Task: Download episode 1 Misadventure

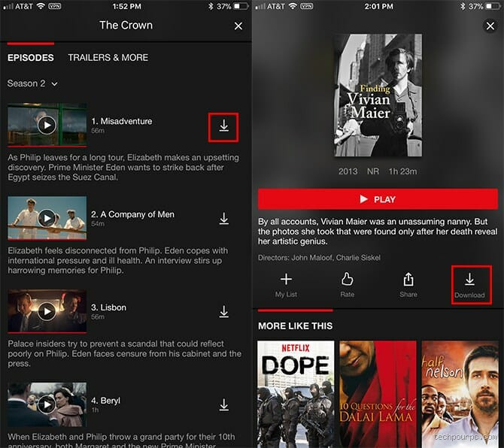Action: (223, 126)
